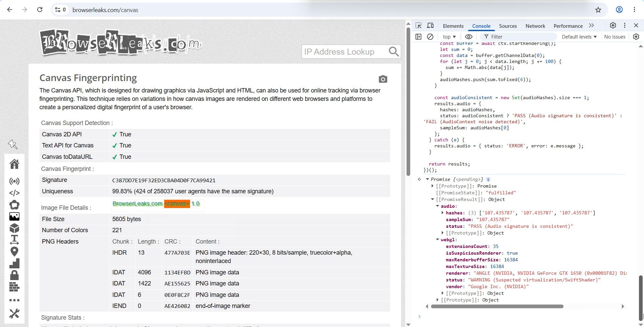Click the console horizontal scrollbar
Viewport: 644px width, 327px height.
(497, 306)
